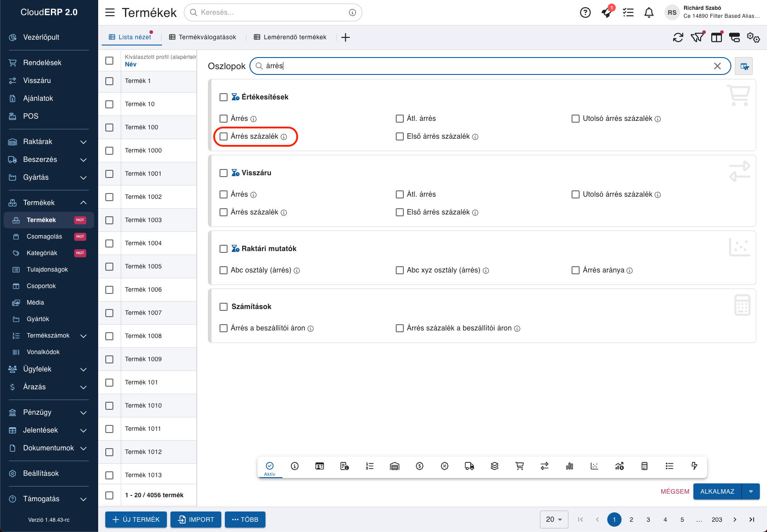
Task: Switch to the Lista nézet tab
Action: pos(130,37)
